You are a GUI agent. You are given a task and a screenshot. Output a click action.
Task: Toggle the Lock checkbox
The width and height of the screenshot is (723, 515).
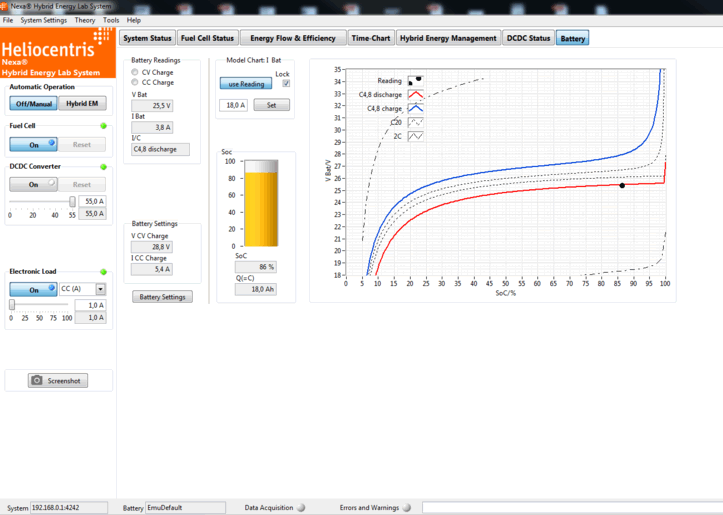pos(286,84)
